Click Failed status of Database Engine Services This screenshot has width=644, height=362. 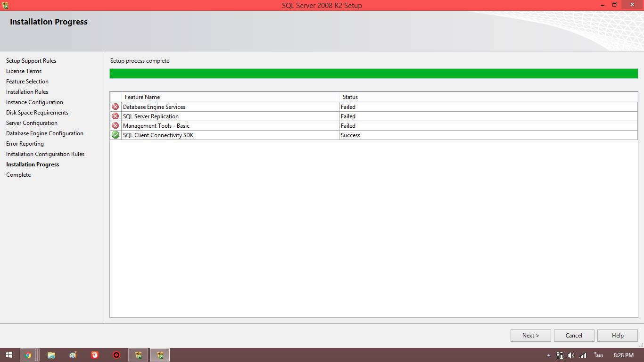(x=348, y=107)
